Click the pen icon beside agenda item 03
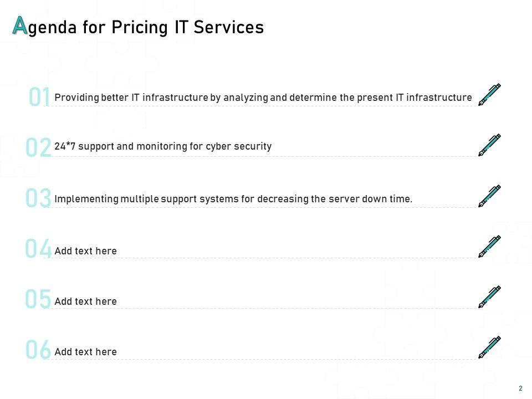 [x=489, y=196]
